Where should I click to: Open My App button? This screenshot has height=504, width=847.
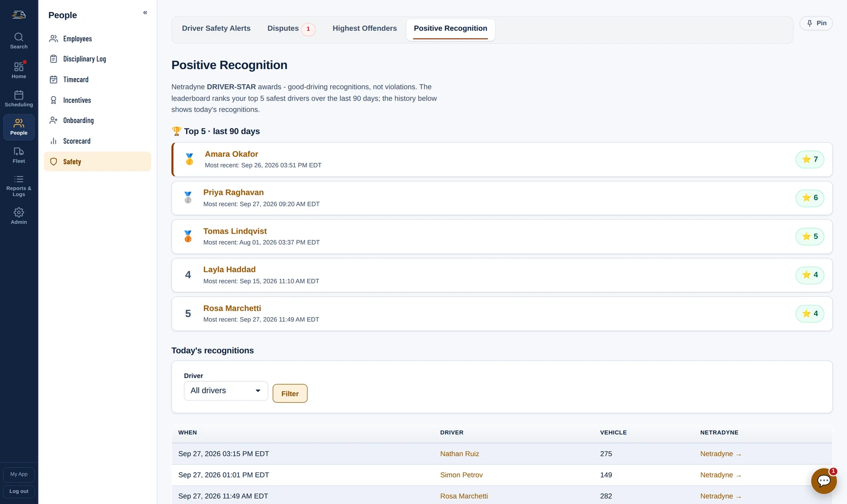tap(19, 474)
